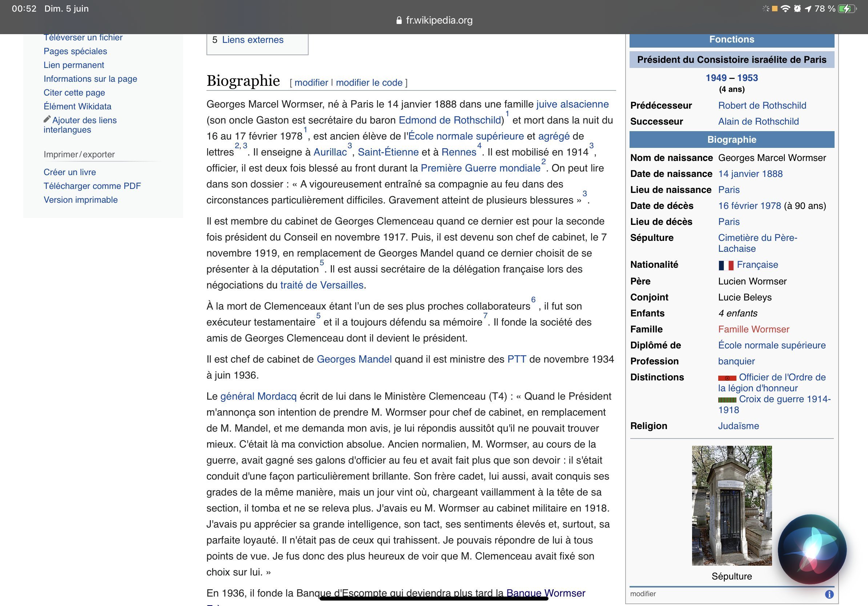
Task: Select Version imprimable in sidebar
Action: [x=81, y=200]
